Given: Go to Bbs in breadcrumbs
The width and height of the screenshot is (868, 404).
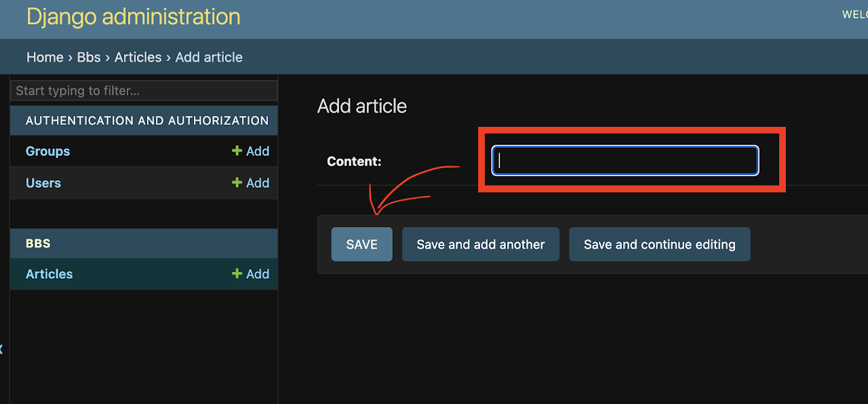Looking at the screenshot, I should [x=89, y=58].
